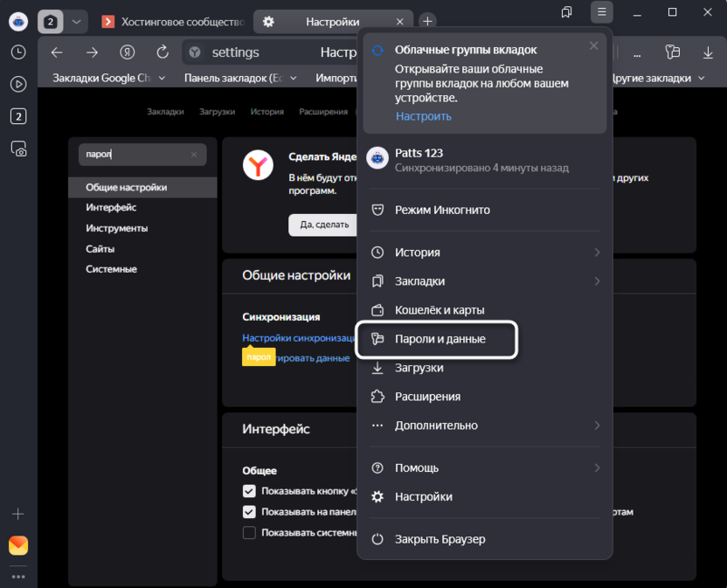Expand the Закладки submenu arrow
This screenshot has width=727, height=588.
(x=597, y=281)
